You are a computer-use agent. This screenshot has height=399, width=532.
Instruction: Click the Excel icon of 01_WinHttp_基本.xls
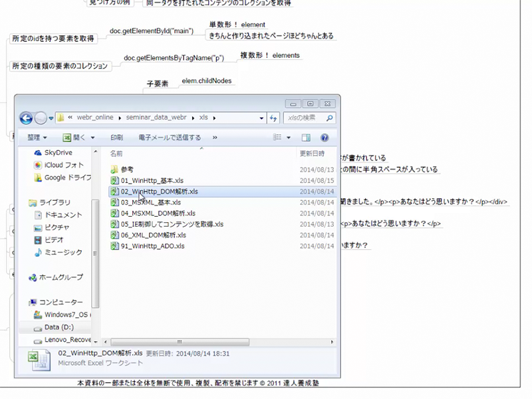[x=114, y=180]
